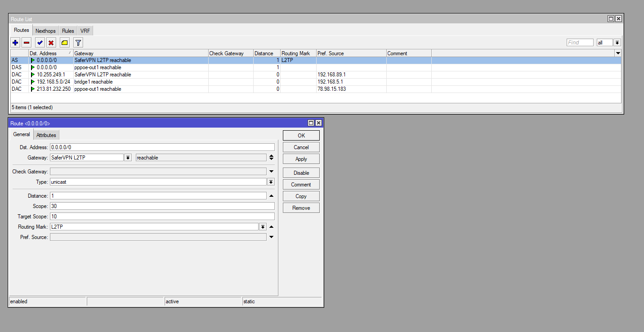Sort by Gateway column header
Viewport: 644px width, 332px height.
[141, 53]
